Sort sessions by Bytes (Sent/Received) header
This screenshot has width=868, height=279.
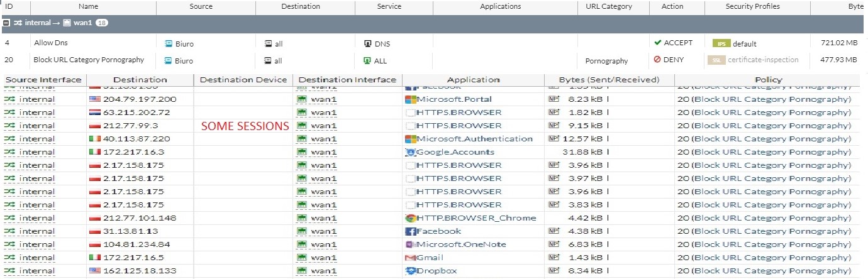pyautogui.click(x=609, y=80)
